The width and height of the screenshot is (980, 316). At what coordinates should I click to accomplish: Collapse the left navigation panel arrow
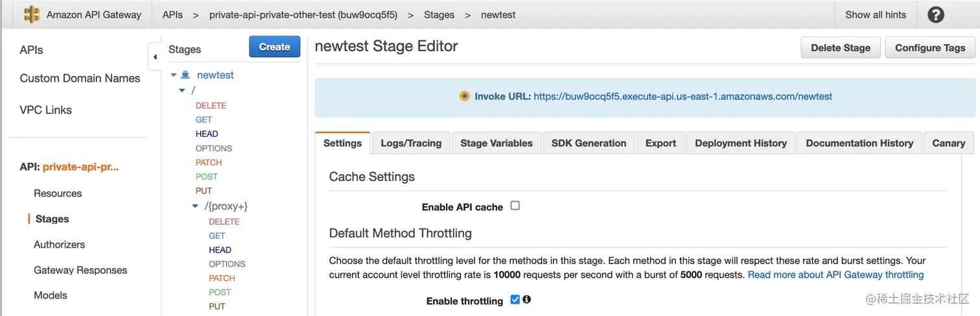pos(154,57)
